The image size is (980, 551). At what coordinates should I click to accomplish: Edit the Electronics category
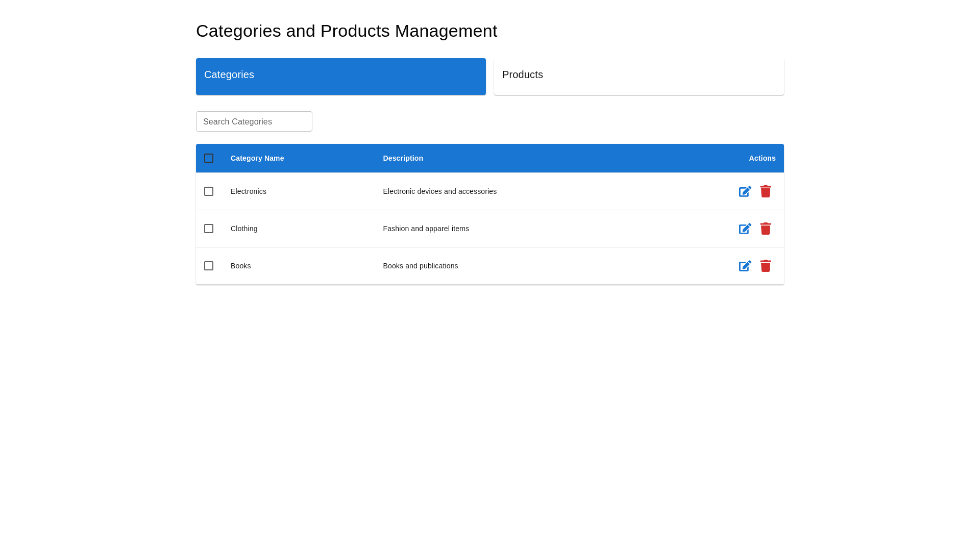745,191
